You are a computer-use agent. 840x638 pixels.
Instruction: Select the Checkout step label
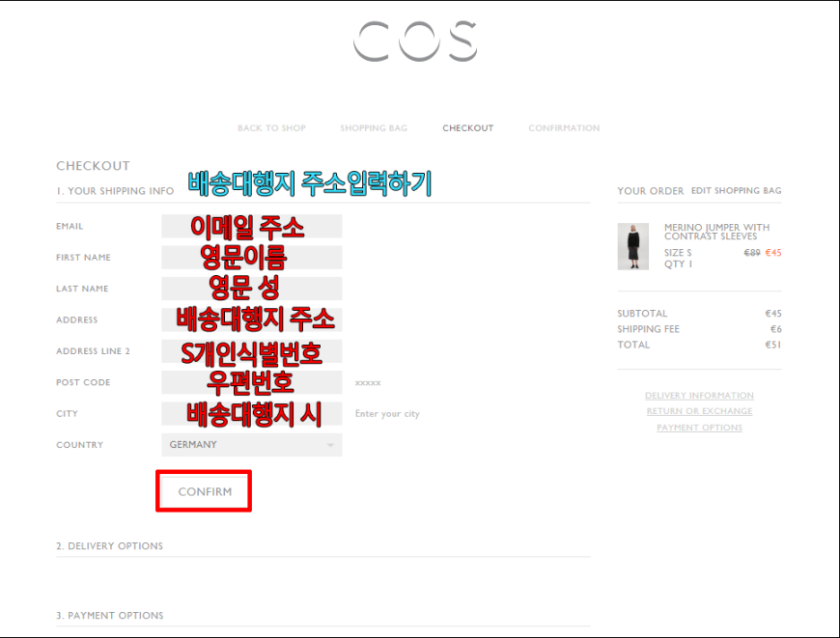[467, 128]
